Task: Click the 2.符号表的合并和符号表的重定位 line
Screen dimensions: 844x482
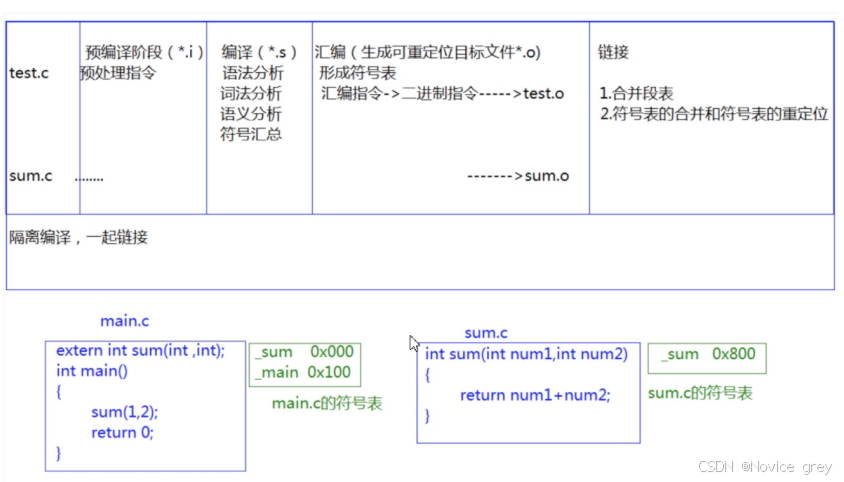Action: 714,114
